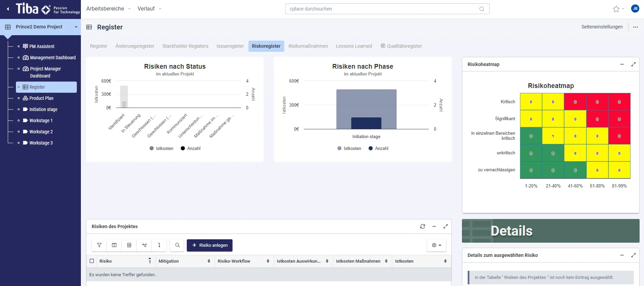Sort table by the last Istkosten column

coord(445,261)
